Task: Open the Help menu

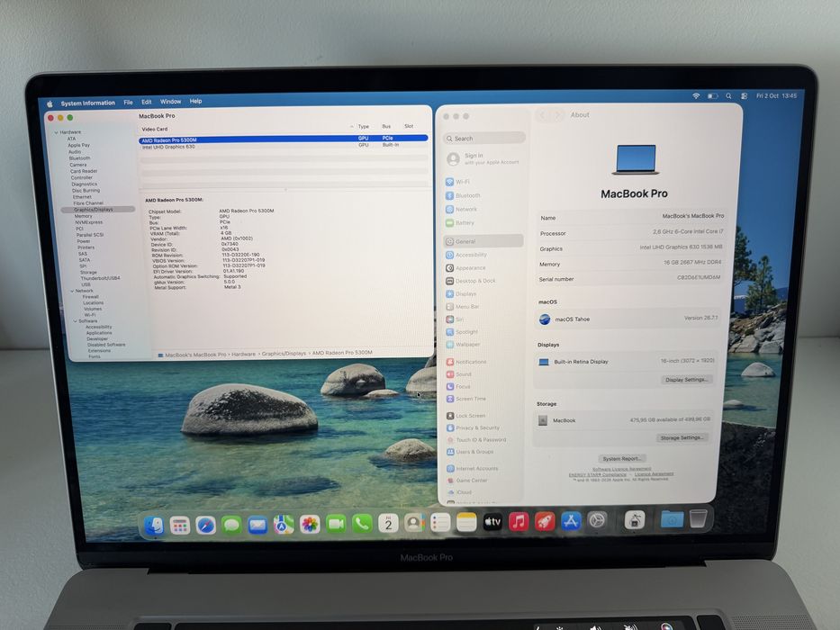Action: coord(195,101)
